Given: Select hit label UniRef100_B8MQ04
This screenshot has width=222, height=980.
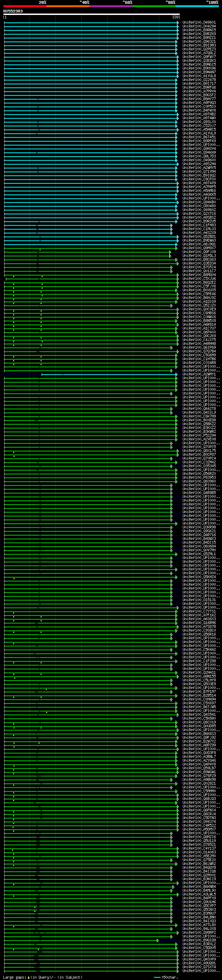Looking at the screenshot, I should tap(199, 275).
